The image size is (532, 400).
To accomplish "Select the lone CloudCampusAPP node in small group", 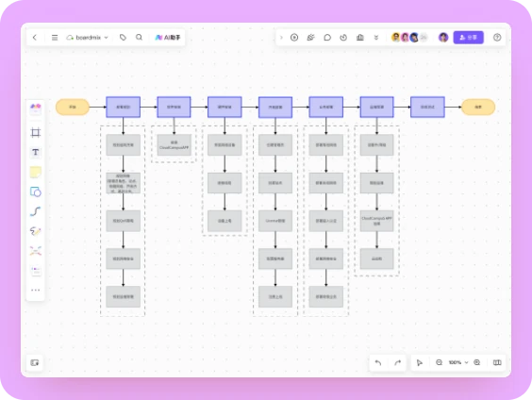I will 175,145.
